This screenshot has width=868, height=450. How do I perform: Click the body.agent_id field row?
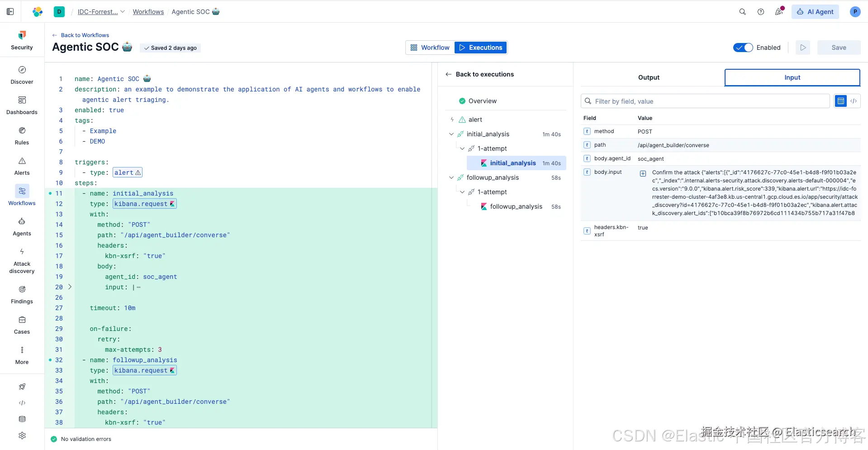click(721, 158)
